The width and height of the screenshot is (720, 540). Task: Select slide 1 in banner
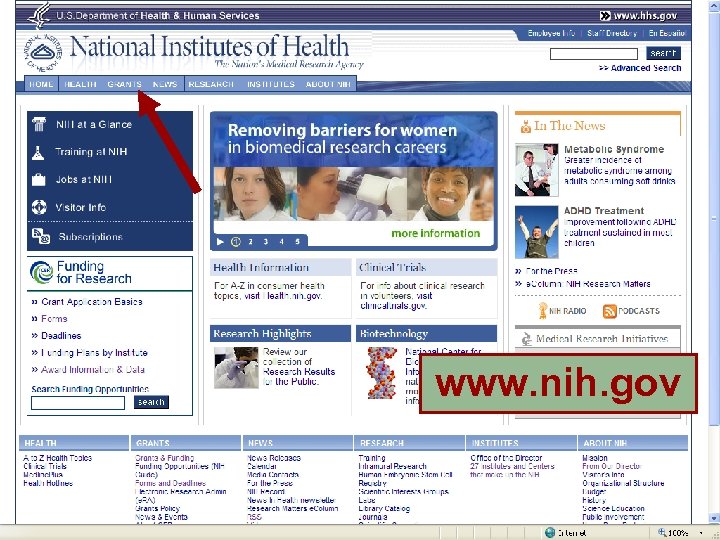click(x=236, y=242)
